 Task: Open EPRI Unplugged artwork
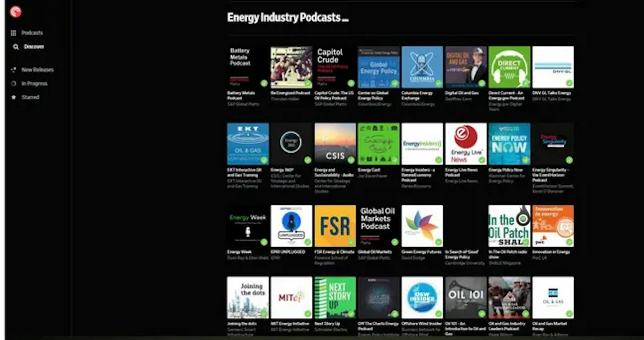(291, 226)
